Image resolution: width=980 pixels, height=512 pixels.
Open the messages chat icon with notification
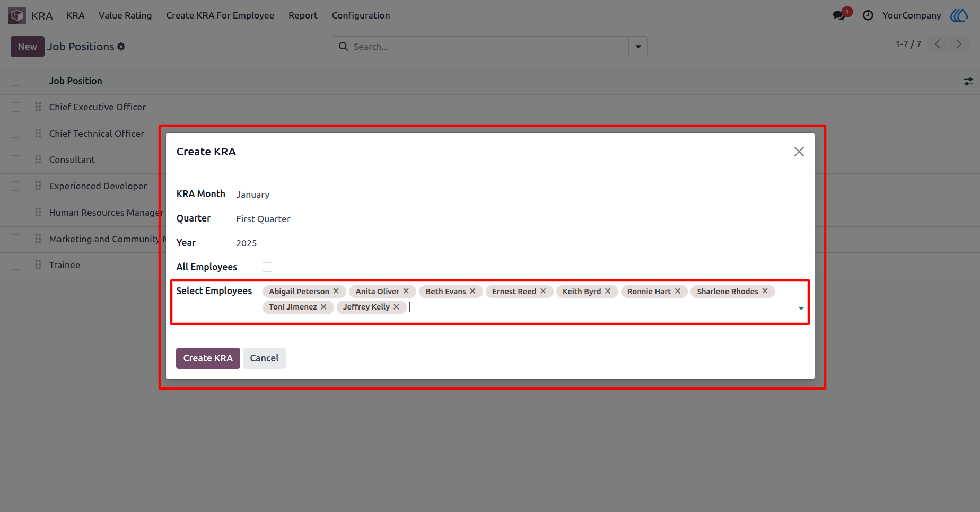pos(839,15)
